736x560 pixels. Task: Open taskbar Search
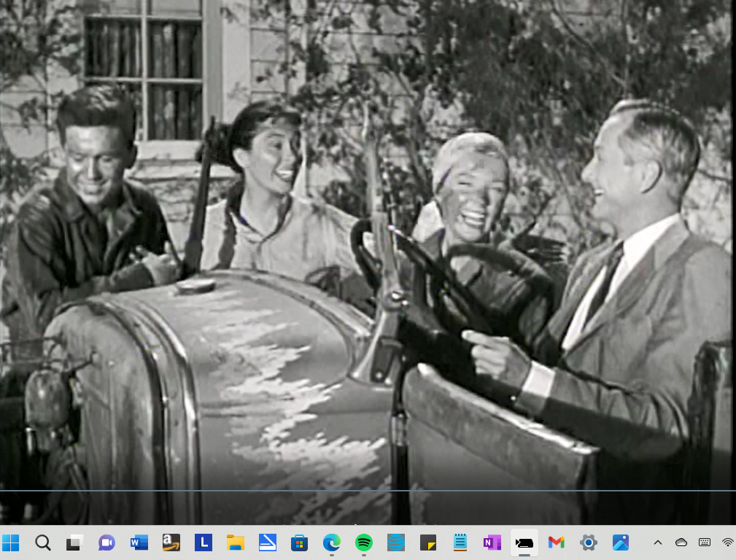[43, 542]
